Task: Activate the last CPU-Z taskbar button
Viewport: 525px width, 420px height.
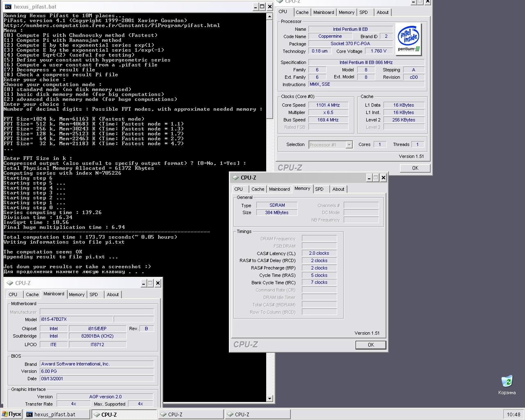Action: pyautogui.click(x=258, y=414)
